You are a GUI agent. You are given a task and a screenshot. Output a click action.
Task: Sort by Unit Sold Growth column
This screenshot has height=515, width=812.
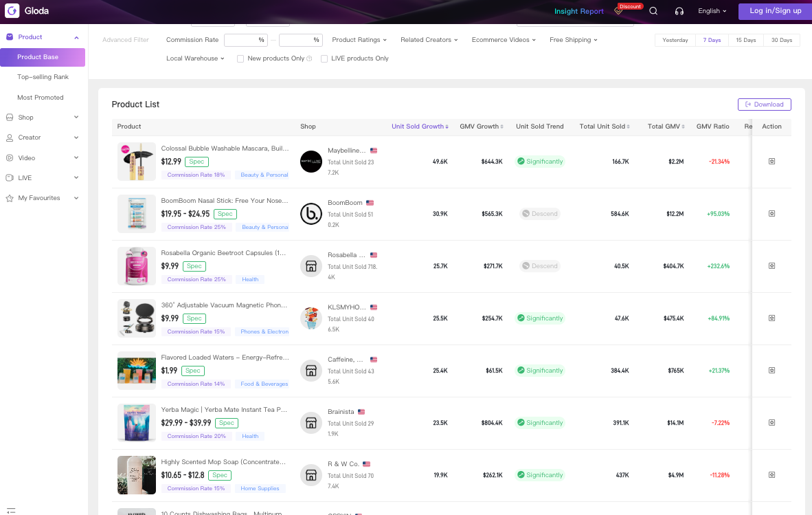[x=420, y=127]
